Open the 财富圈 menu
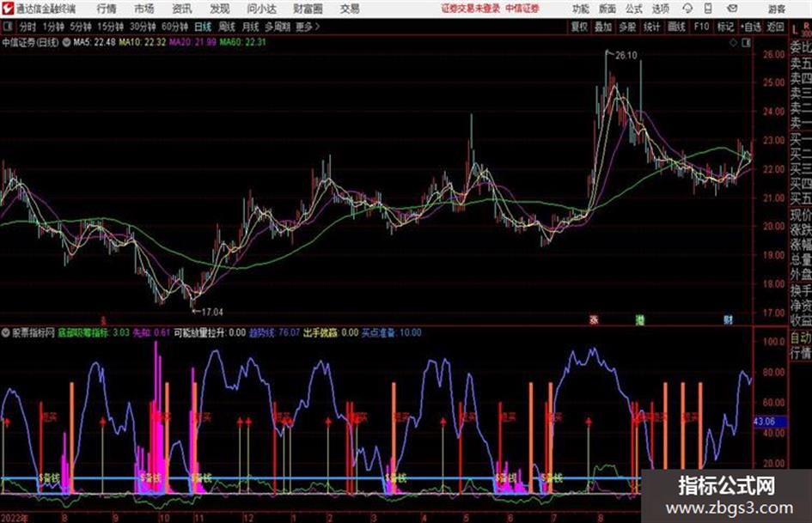The width and height of the screenshot is (812, 523). (308, 9)
